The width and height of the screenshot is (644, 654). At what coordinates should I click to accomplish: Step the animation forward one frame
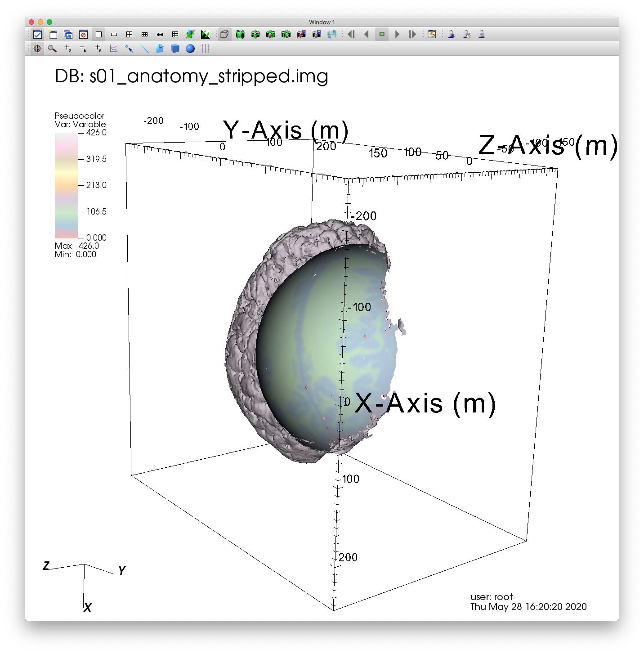[412, 34]
